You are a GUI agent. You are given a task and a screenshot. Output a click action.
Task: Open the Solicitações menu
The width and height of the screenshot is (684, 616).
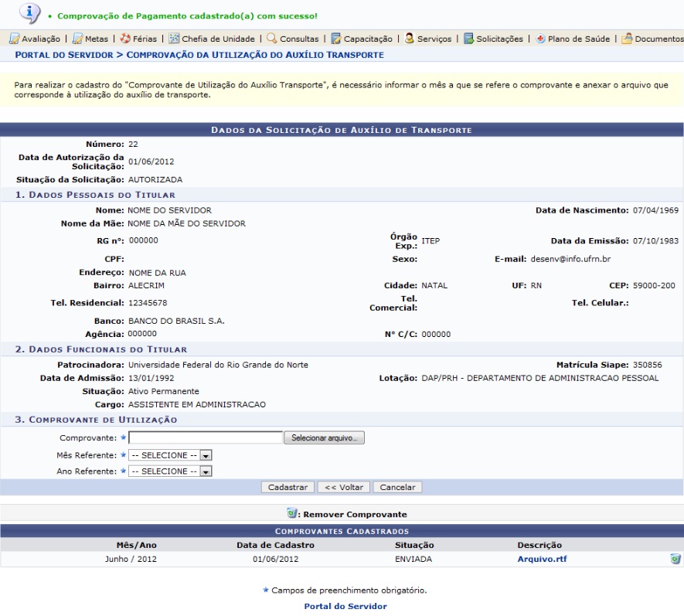[x=499, y=39]
